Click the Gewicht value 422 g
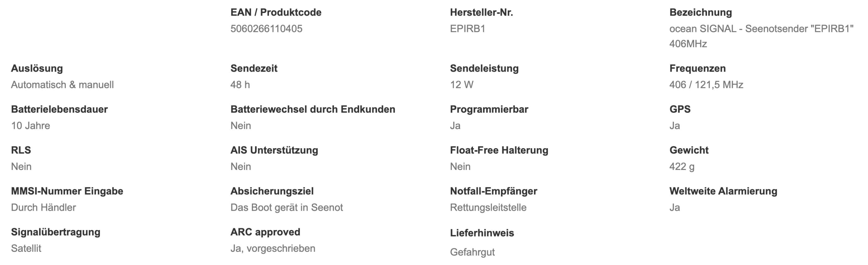 pos(682,167)
